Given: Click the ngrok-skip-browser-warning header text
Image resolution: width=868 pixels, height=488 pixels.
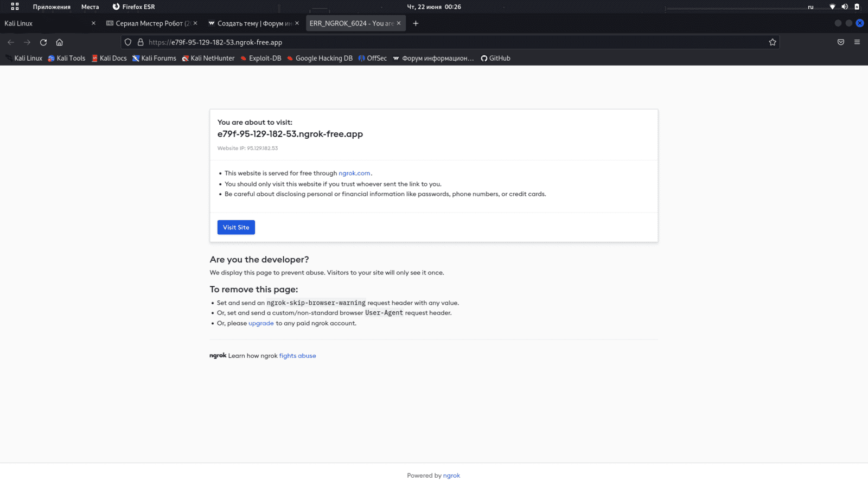Looking at the screenshot, I should (316, 303).
